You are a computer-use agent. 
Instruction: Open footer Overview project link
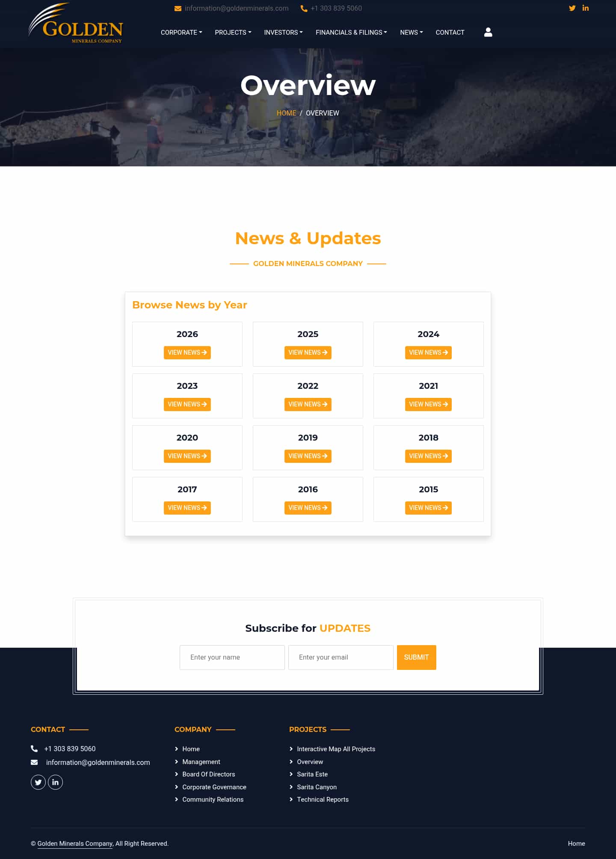click(x=310, y=762)
